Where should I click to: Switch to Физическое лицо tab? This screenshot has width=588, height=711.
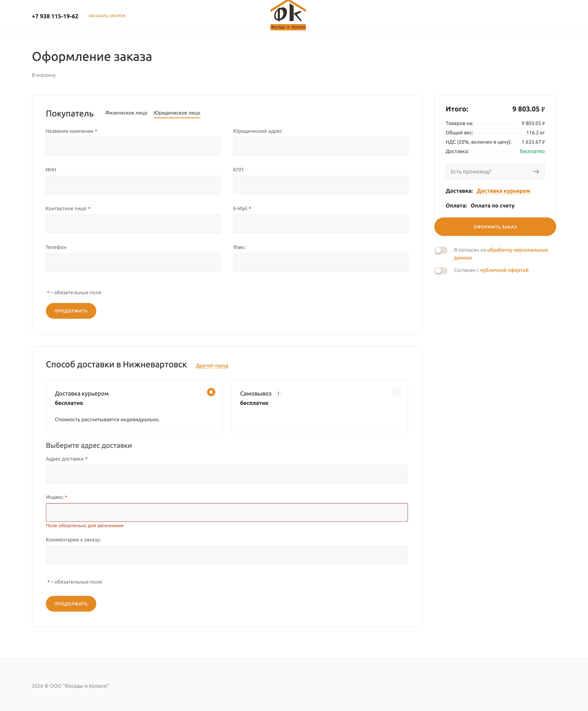click(126, 113)
